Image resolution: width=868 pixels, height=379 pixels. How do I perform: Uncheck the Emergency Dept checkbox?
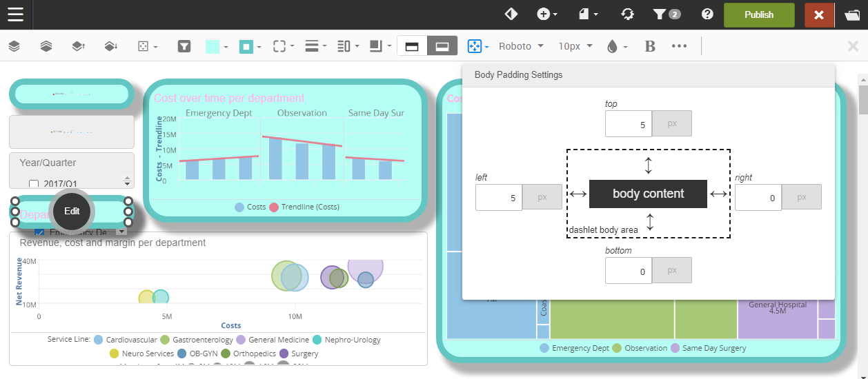point(39,232)
